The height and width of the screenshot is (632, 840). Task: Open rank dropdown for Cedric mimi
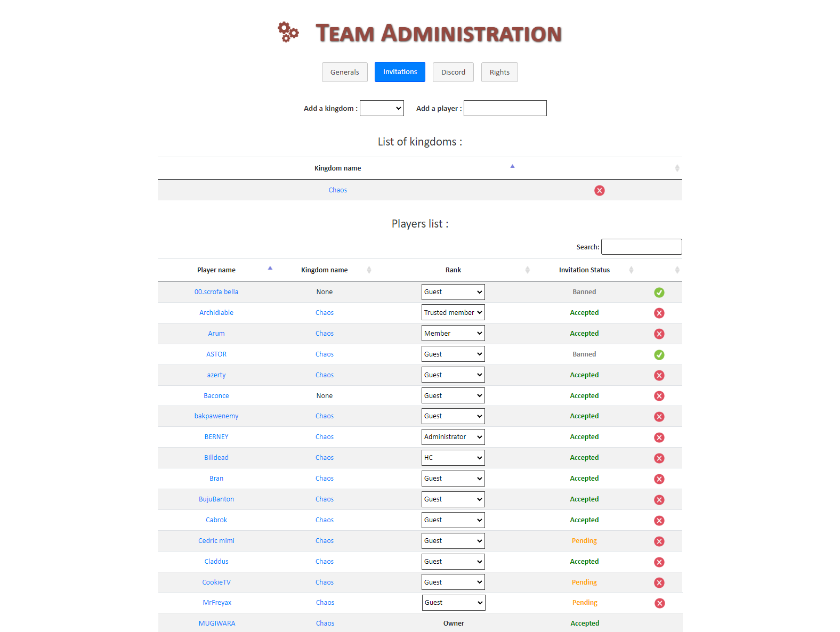453,541
